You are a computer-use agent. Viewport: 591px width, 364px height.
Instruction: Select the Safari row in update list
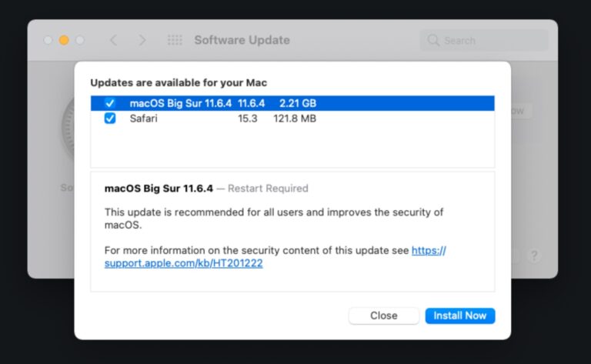tap(292, 119)
